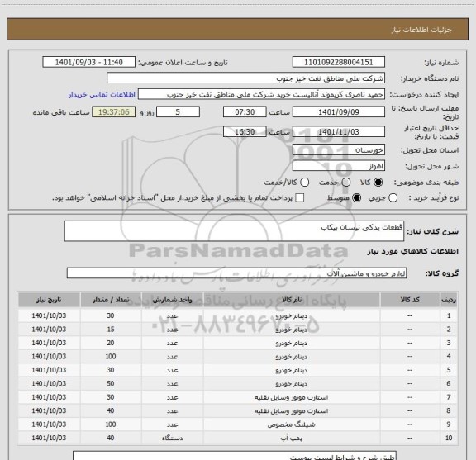Image resolution: width=476 pixels, height=460 pixels.
Task: Click the نام کالا column header
Action: (292, 300)
